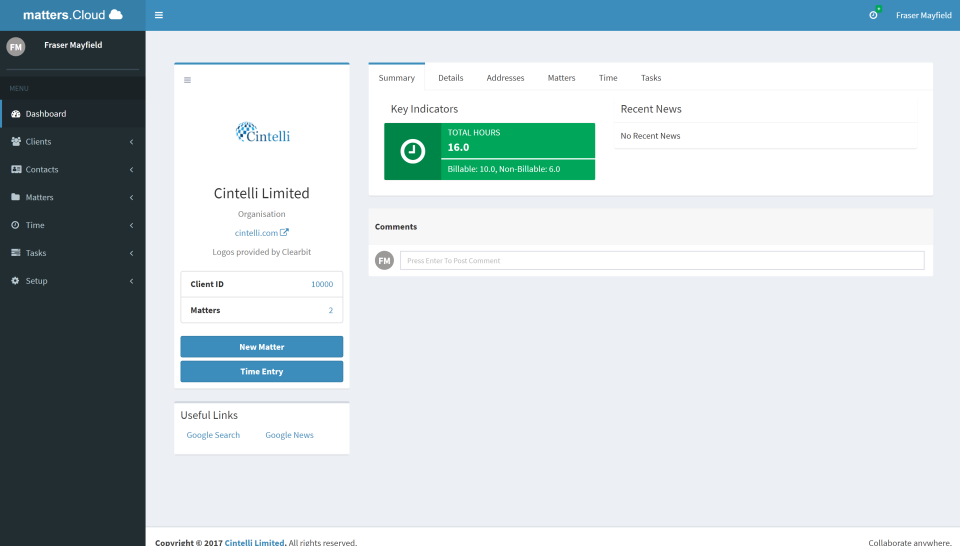Click the Tasks list icon
The image size is (960, 546).
pos(16,253)
